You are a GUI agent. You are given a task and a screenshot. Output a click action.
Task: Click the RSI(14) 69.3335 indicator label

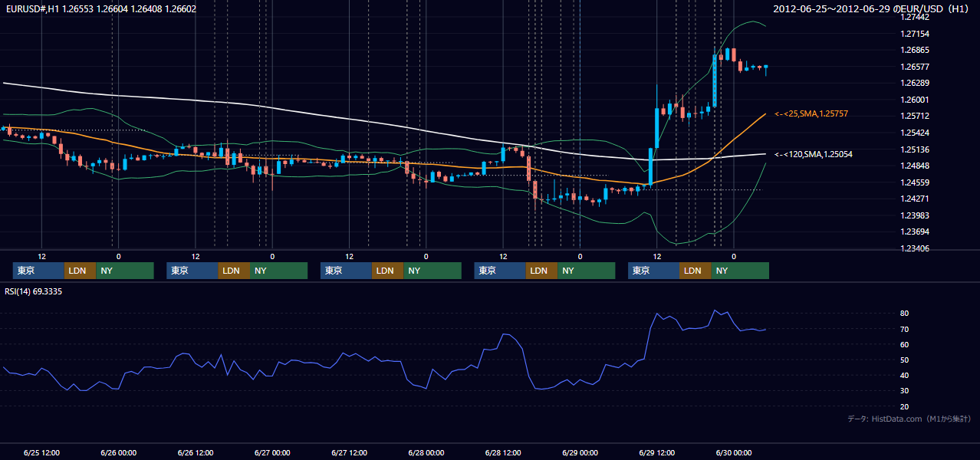click(34, 291)
